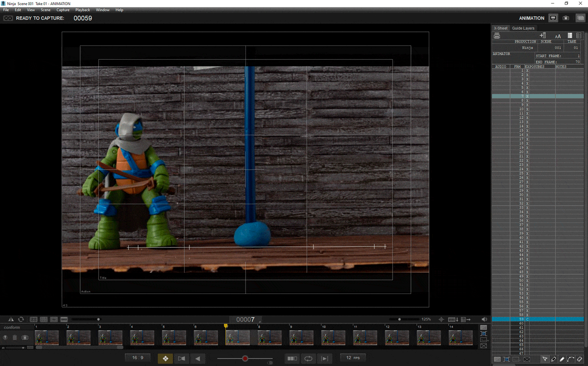Switch to the Animation workspace icon
The width and height of the screenshot is (588, 366).
pos(553,18)
